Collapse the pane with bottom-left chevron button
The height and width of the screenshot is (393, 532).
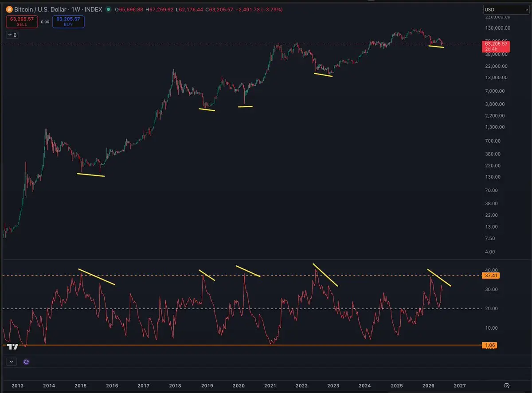point(11,362)
